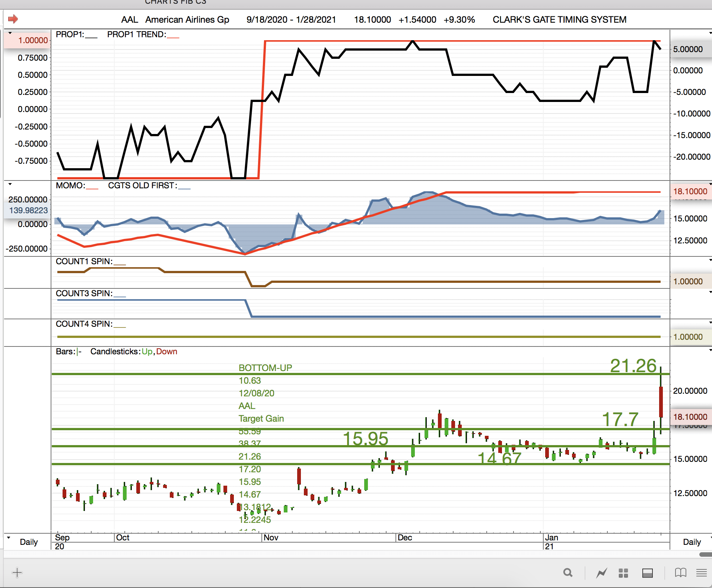Click the horizontal scrollbar thumb at bottom right
The height and width of the screenshot is (588, 712).
point(706,554)
